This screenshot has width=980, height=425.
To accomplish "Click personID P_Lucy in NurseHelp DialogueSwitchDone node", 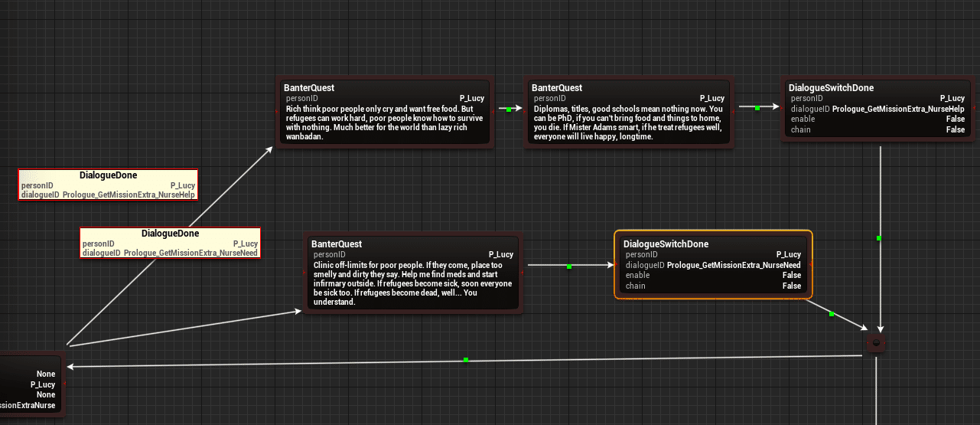I will [877, 98].
